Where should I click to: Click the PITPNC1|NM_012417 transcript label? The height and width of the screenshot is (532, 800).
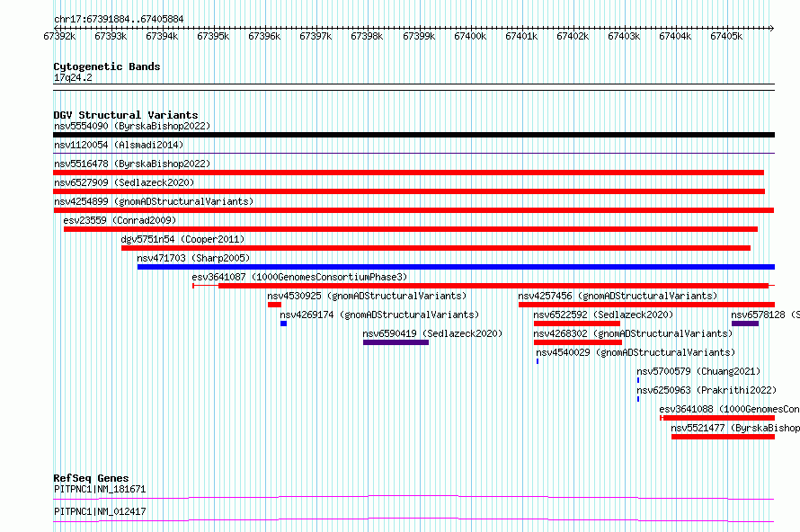click(100, 511)
